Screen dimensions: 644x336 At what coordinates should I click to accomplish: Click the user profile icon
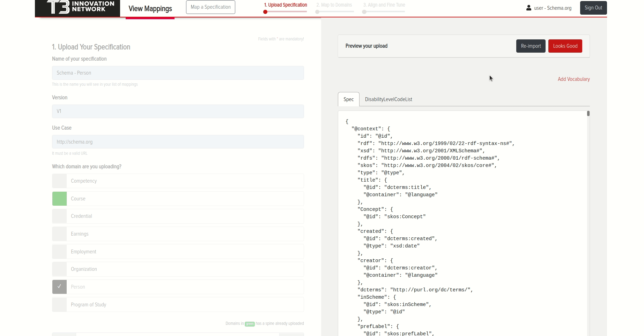click(x=529, y=8)
